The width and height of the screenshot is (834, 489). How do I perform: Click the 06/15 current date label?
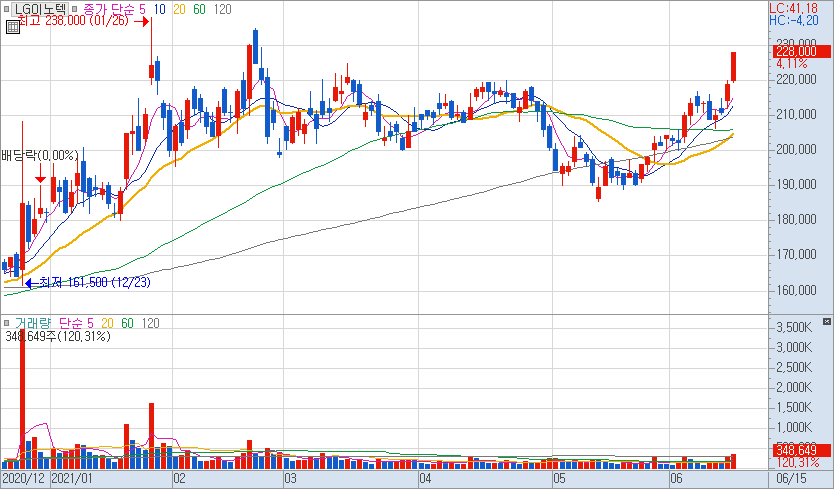coord(791,478)
